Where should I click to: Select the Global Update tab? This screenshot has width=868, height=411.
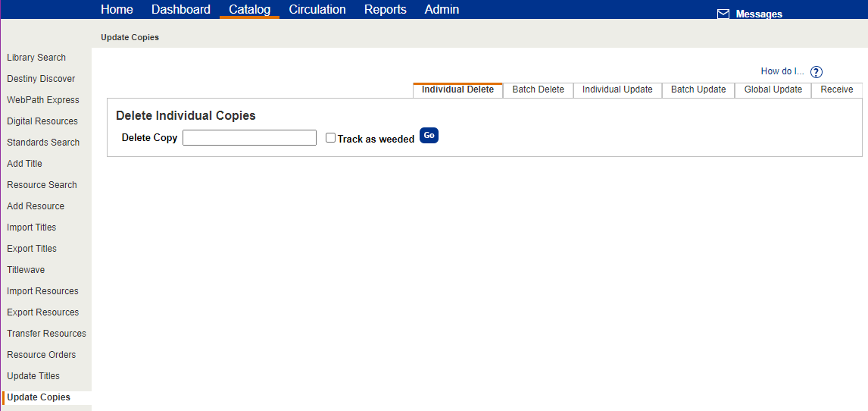coord(773,89)
